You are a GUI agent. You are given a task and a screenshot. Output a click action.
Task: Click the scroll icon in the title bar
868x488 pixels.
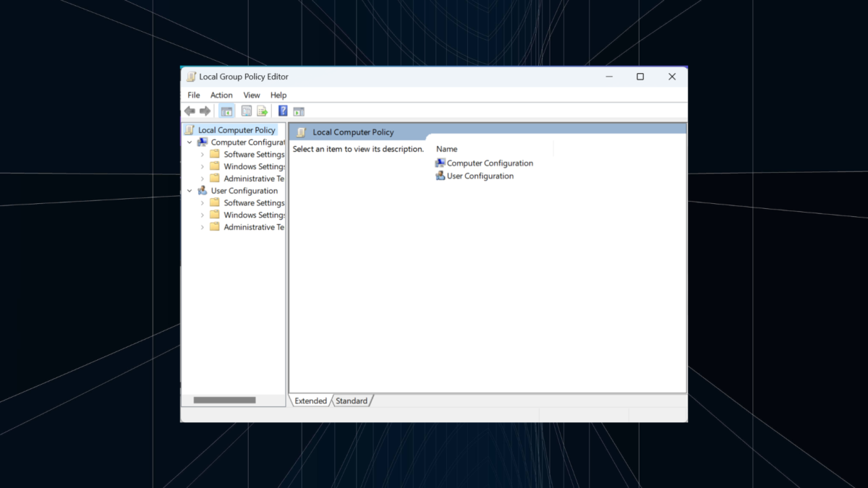pos(191,77)
